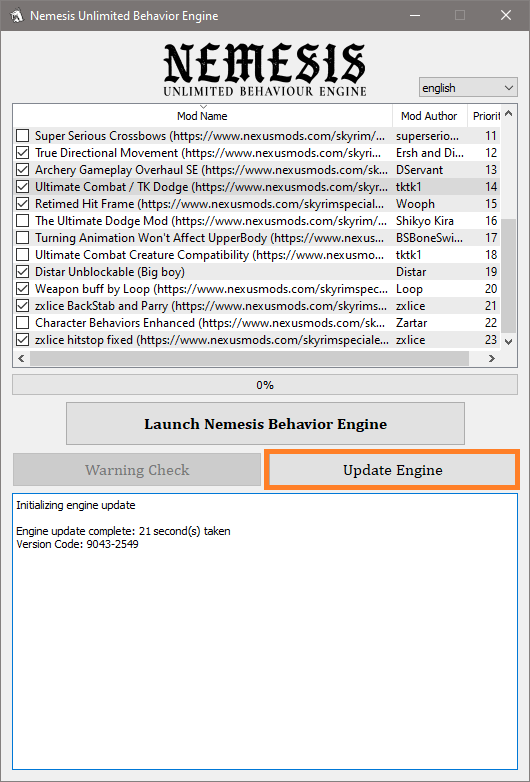Click the Nemesis logo banner
Image resolution: width=530 pixels, height=782 pixels.
[x=265, y=69]
